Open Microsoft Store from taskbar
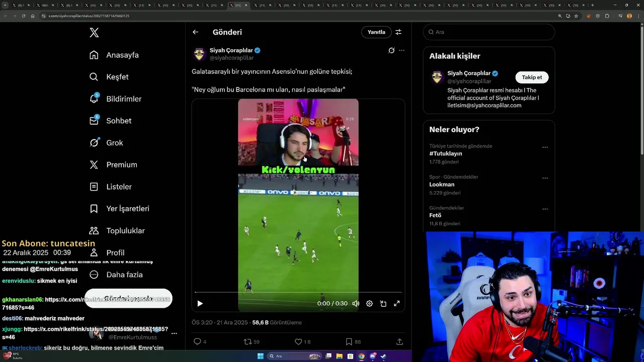Image resolution: width=644 pixels, height=362 pixels. (351, 356)
